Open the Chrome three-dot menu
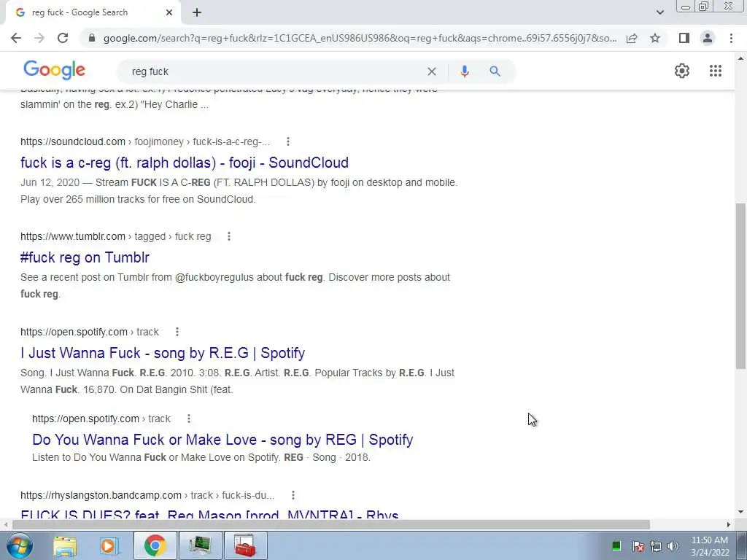747x560 pixels. point(731,38)
